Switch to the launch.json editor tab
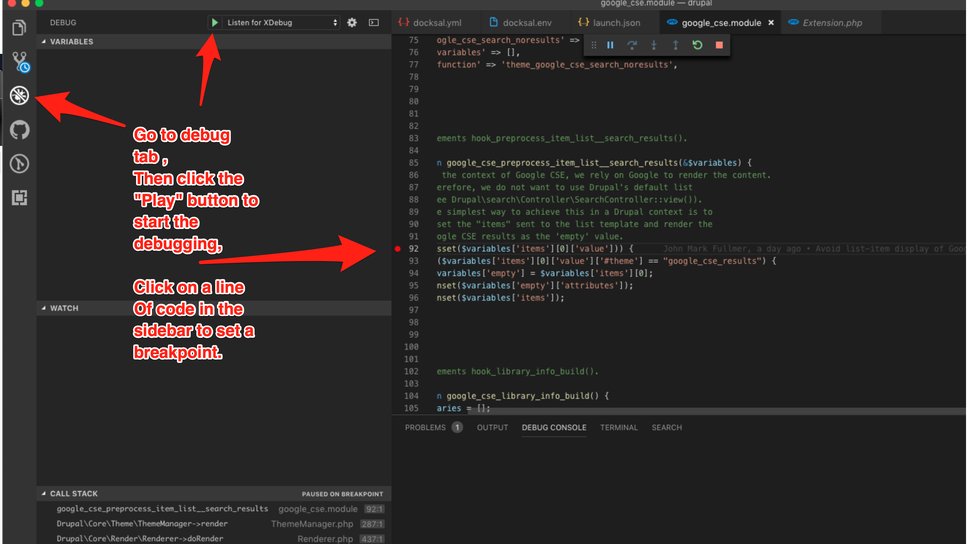Screen dimensions: 980x544 coord(616,23)
